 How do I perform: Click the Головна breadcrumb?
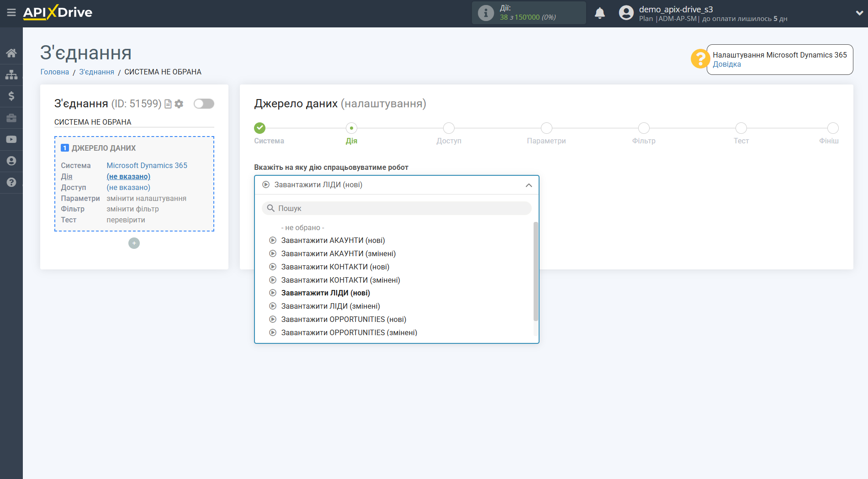[55, 72]
